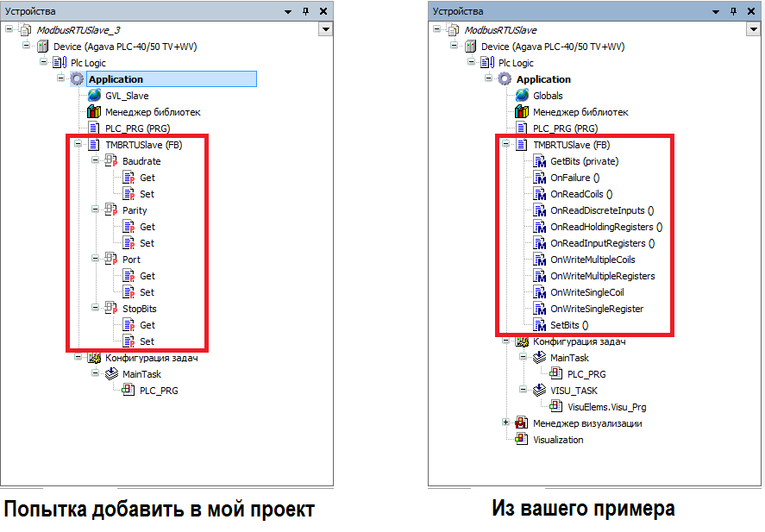
Task: Click GVL_Slave globe icon in left panel
Action: pos(94,96)
